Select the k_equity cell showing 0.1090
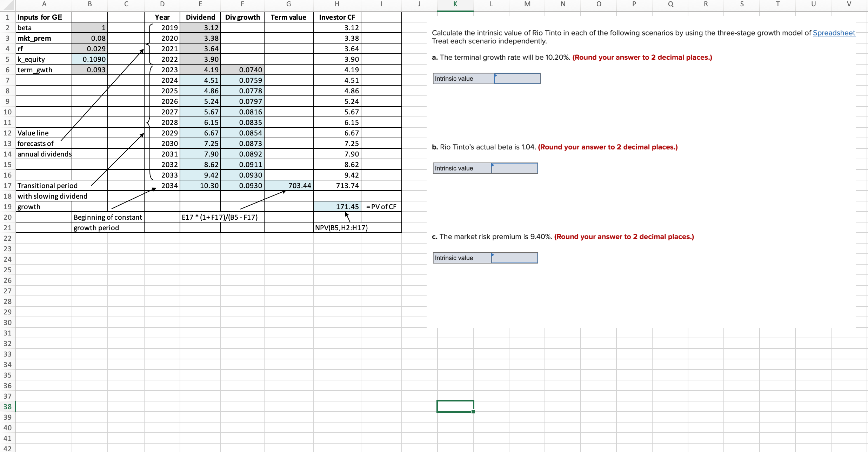The width and height of the screenshot is (868, 452). tap(90, 59)
